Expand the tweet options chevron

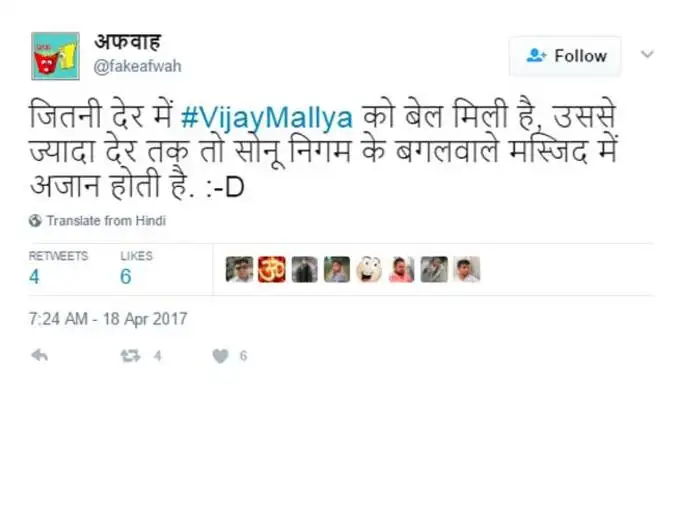tap(647, 55)
